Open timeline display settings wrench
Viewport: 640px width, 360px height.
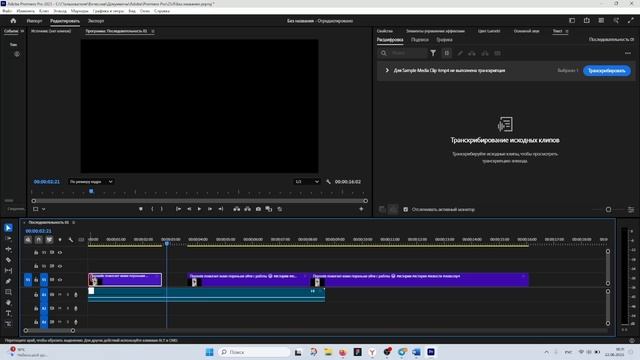(x=71, y=240)
